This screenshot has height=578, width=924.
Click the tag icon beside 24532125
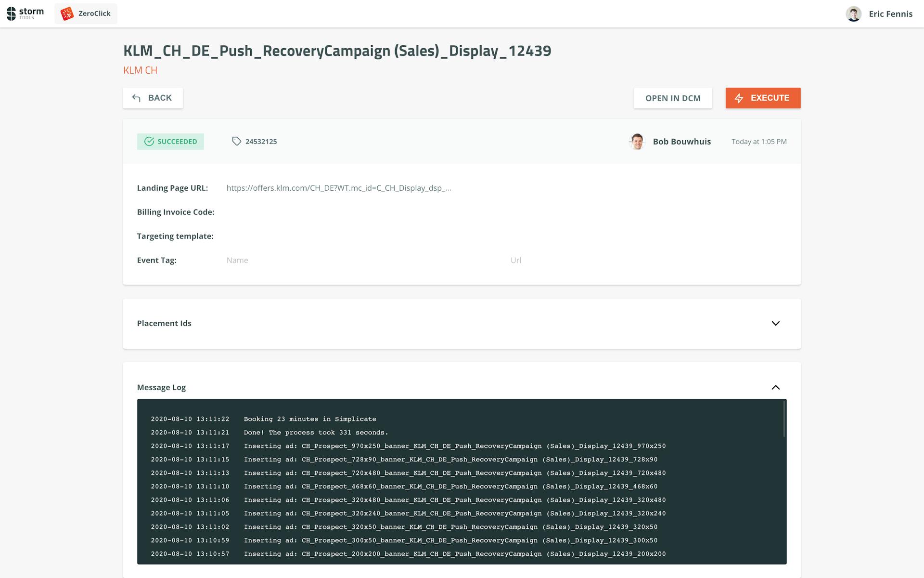236,141
